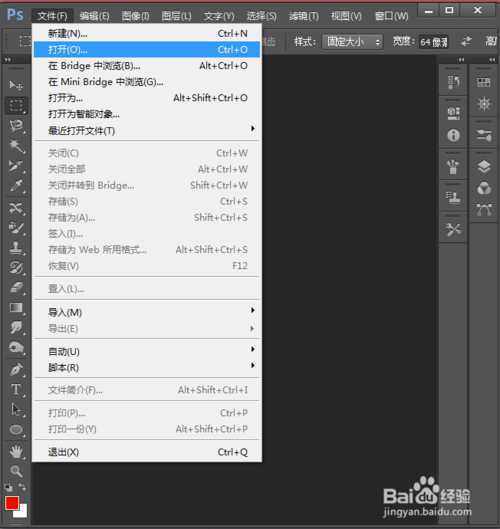Viewport: 500px width, 529px height.
Task: Open the 滤镜(T) menu
Action: (304, 16)
